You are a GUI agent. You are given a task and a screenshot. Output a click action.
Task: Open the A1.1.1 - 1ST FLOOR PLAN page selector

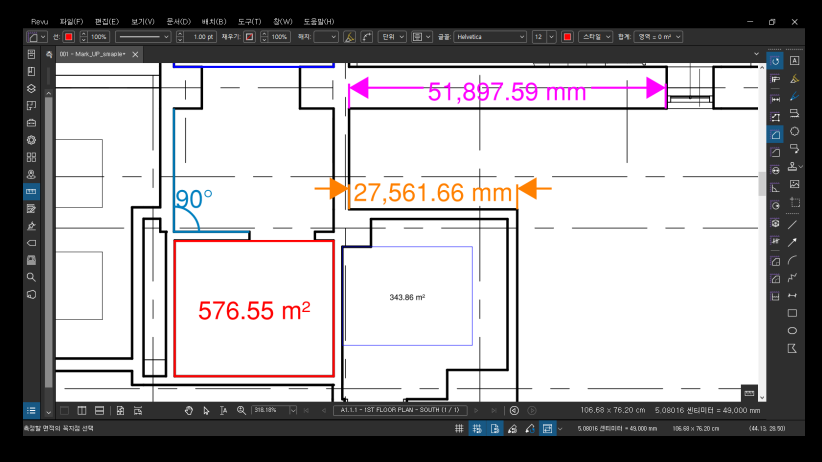coord(400,410)
